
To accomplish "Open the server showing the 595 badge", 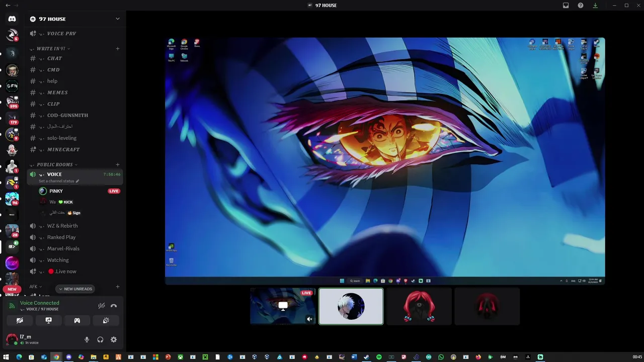I will [x=12, y=102].
